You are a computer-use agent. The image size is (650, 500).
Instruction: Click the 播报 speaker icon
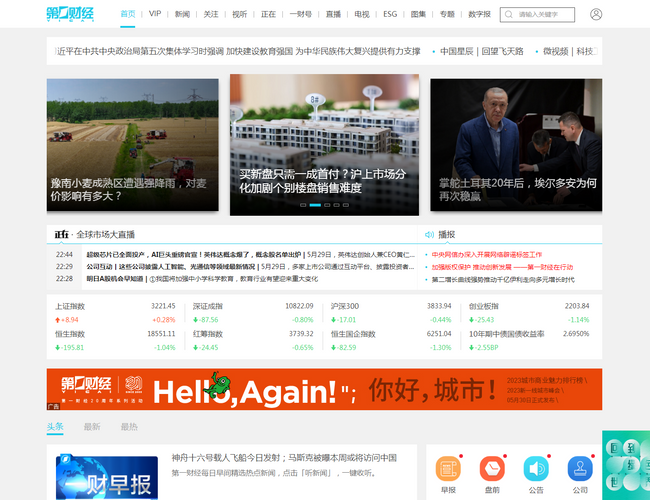click(430, 235)
